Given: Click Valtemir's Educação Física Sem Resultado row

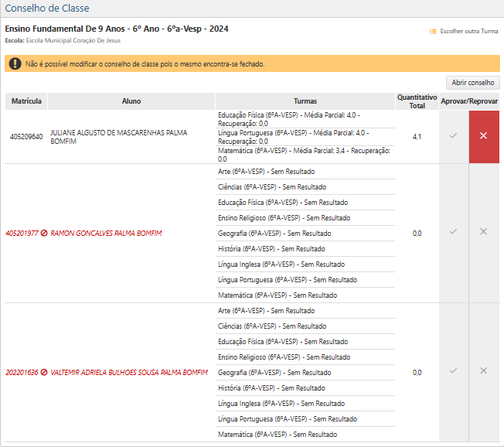Looking at the screenshot, I should point(305,342).
